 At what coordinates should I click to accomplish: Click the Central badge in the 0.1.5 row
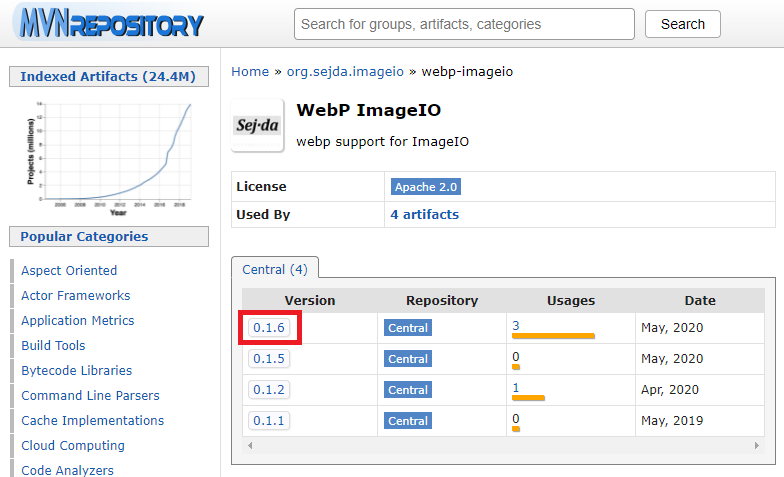408,358
